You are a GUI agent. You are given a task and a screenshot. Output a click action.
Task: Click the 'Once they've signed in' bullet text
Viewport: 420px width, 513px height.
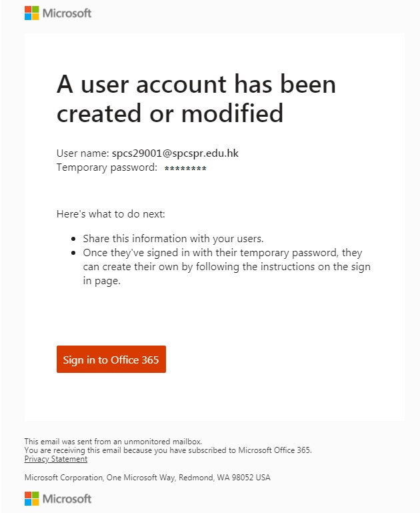click(227, 267)
